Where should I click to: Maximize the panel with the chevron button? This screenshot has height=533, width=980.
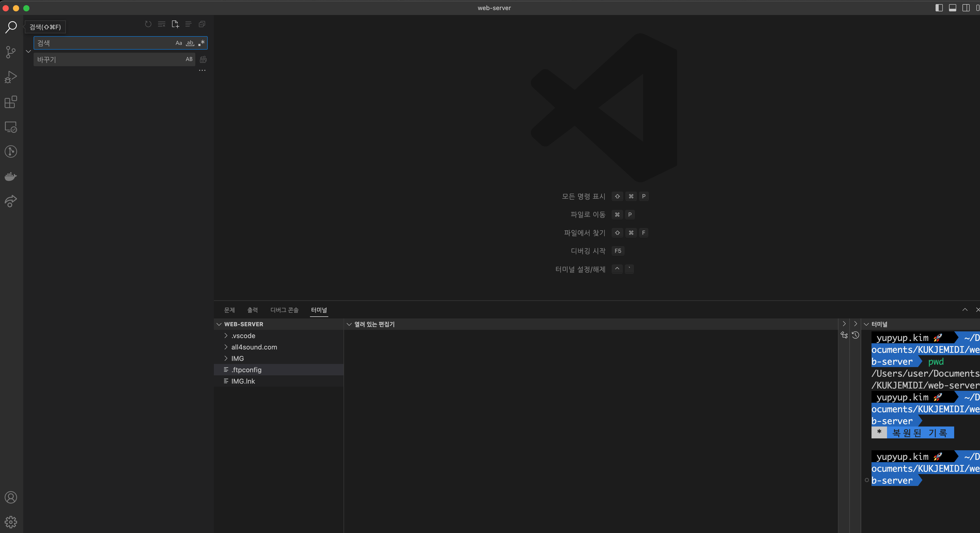[965, 309]
